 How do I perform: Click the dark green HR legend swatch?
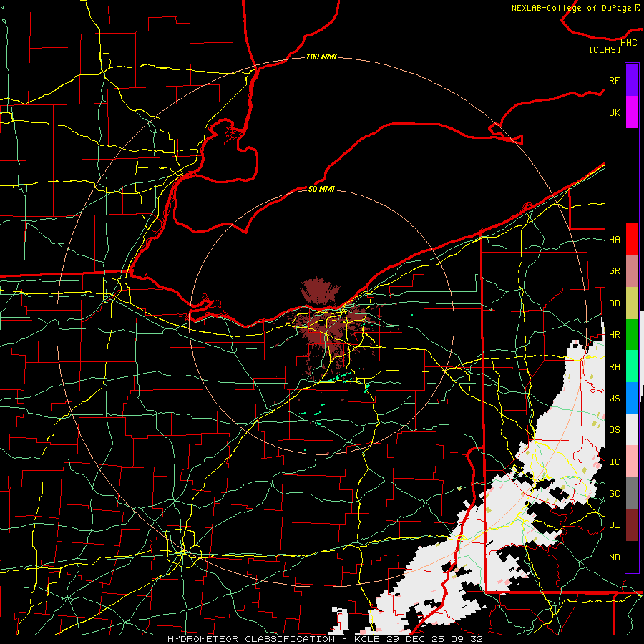coord(632,335)
